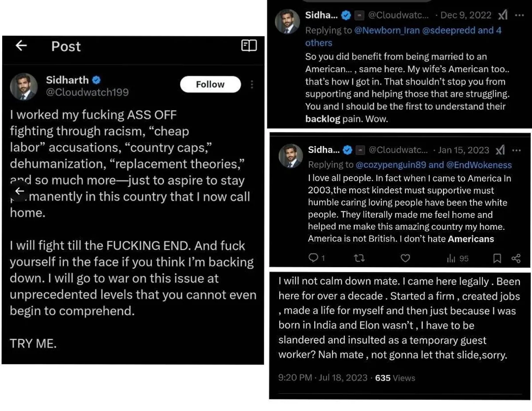Image resolution: width=532 pixels, height=411 pixels.
Task: Reply to the Jan 15, 2023 tweet
Action: (x=314, y=258)
